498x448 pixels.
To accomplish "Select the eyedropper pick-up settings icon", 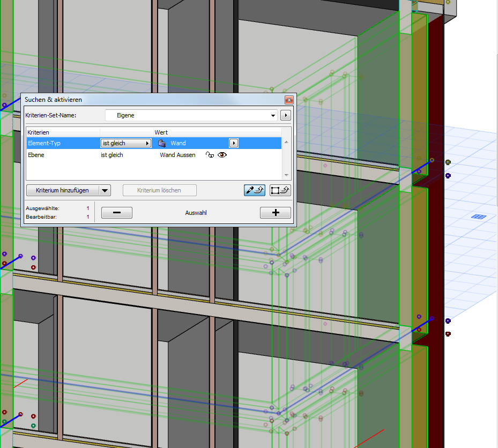I will (x=254, y=190).
